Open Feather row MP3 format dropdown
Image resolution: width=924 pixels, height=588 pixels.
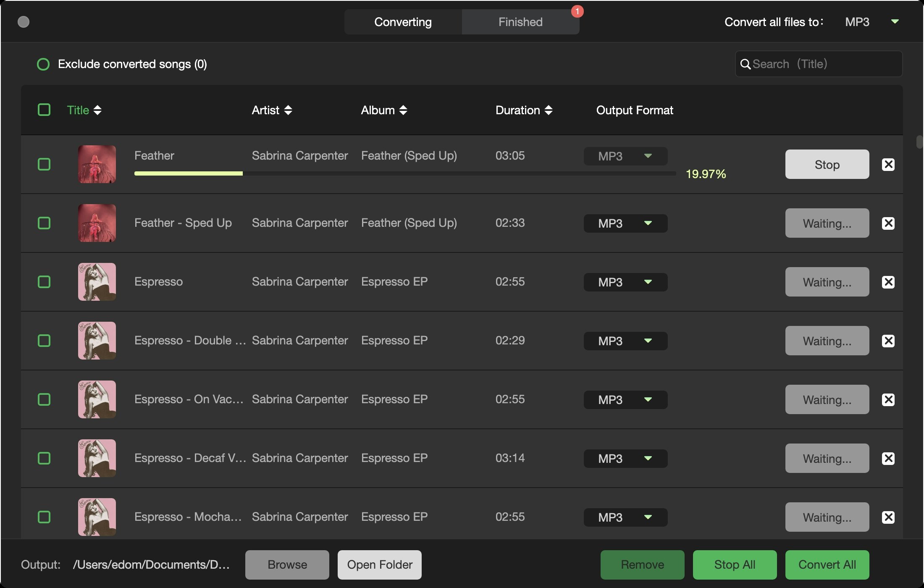point(626,156)
